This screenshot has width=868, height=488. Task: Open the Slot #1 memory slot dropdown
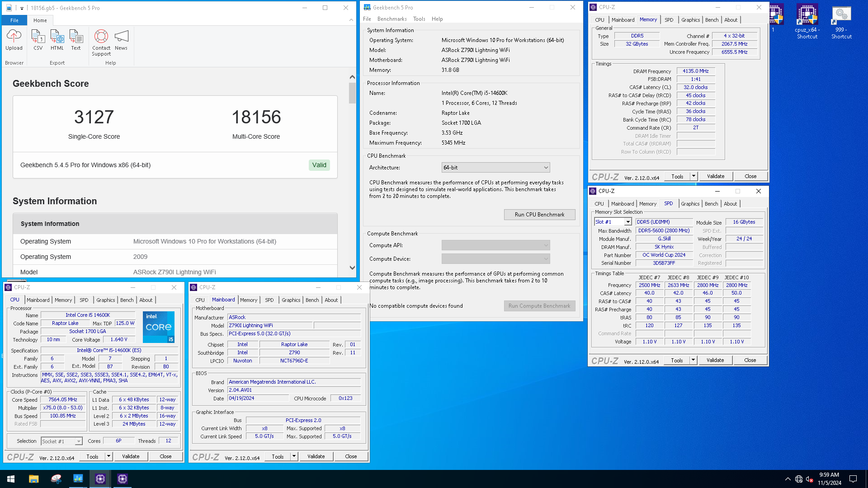tap(613, 222)
